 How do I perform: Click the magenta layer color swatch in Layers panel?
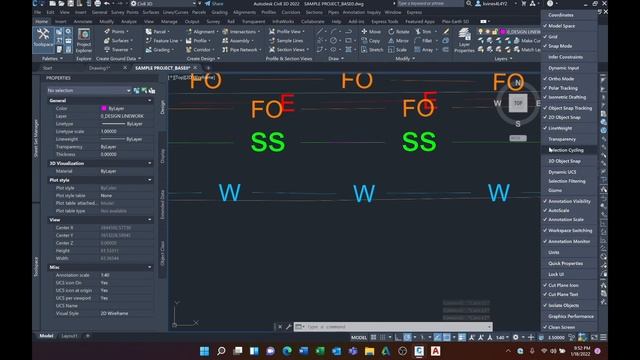503,31
